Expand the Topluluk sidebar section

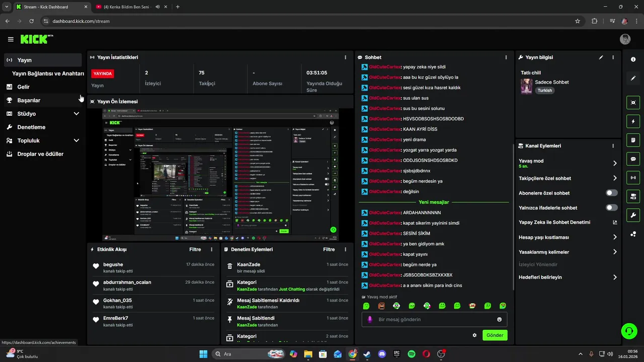(76, 140)
